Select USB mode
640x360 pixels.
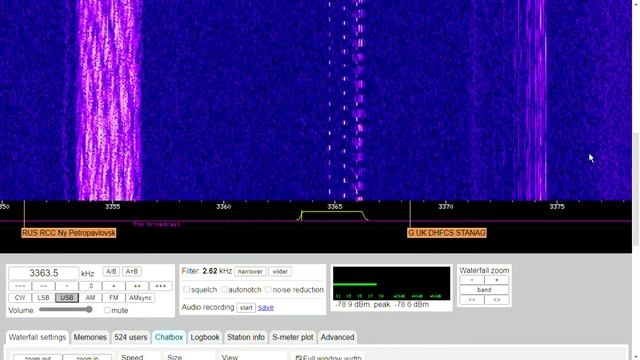[x=67, y=298]
